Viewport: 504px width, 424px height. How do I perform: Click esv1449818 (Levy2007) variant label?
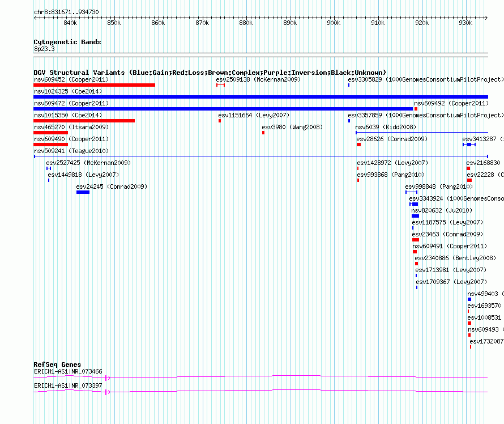point(83,175)
